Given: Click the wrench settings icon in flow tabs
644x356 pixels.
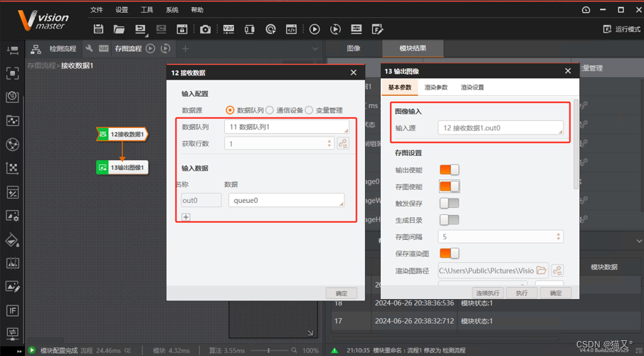Looking at the screenshot, I should [x=89, y=48].
